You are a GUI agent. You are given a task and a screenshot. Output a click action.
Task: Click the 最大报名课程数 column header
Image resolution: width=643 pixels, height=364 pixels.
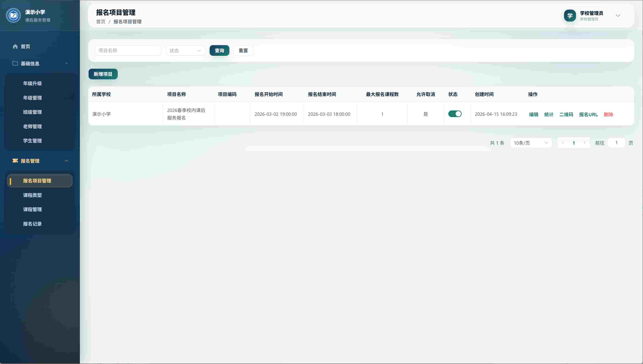pyautogui.click(x=382, y=94)
